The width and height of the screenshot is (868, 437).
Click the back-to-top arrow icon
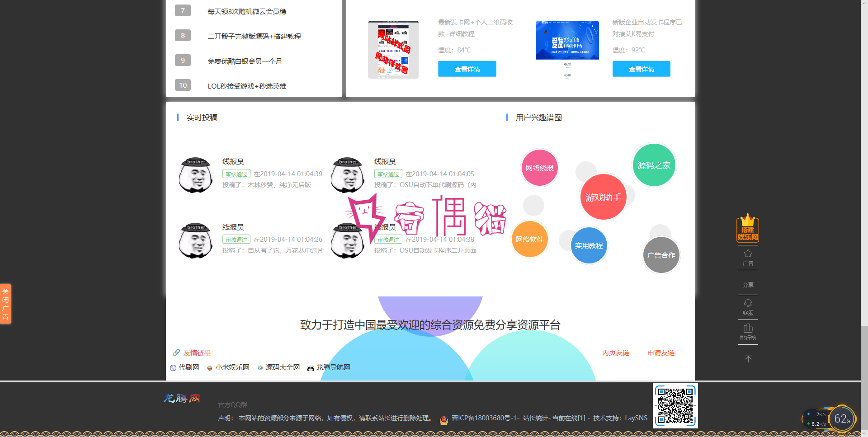click(748, 358)
